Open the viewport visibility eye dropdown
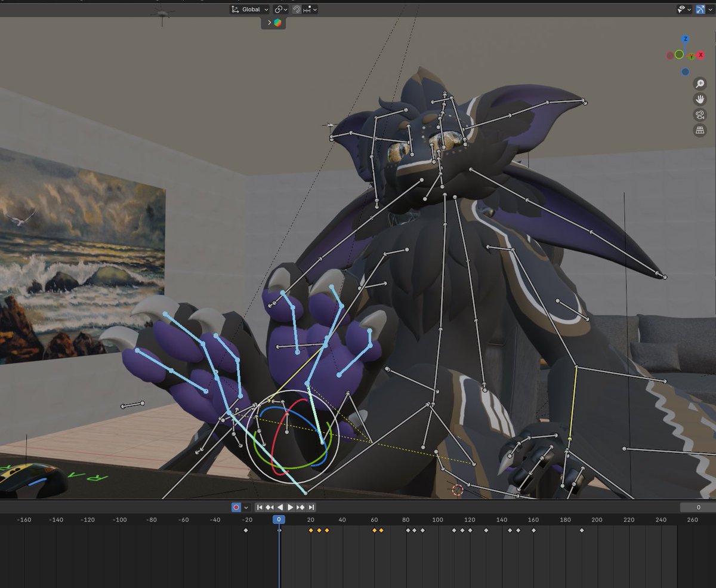 pos(684,9)
